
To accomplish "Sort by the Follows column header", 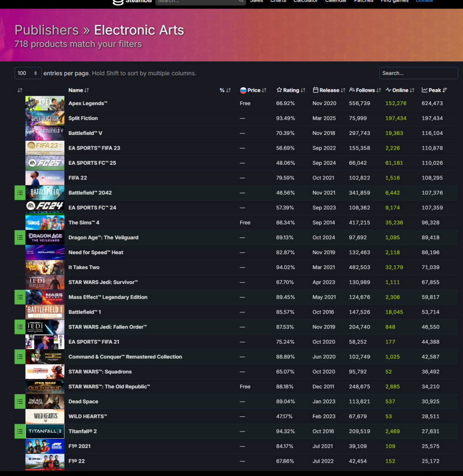I will click(x=365, y=90).
